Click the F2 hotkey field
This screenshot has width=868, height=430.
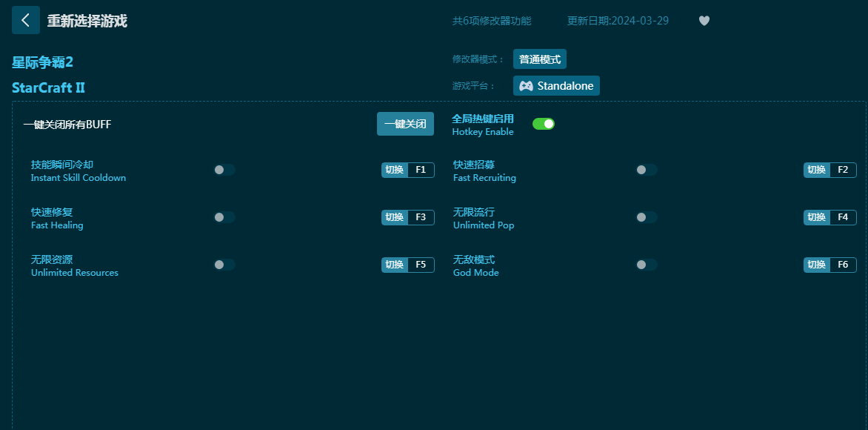click(843, 170)
